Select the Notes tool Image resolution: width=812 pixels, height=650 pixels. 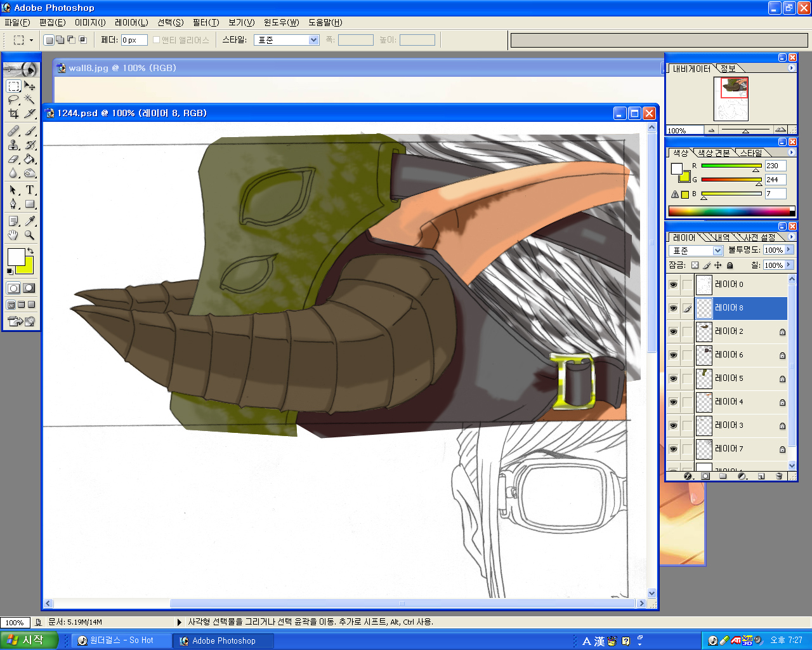[x=13, y=221]
